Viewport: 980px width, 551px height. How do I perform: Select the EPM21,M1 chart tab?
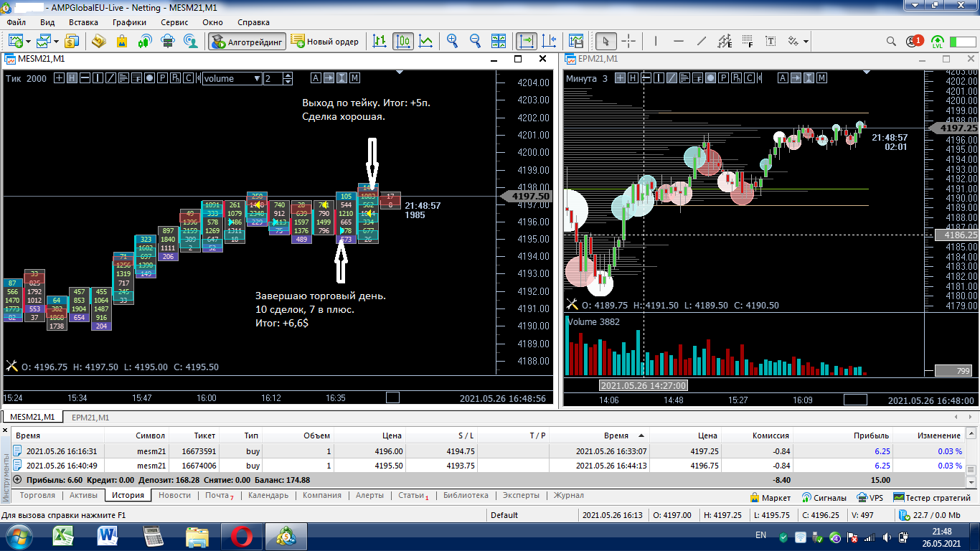tap(90, 417)
